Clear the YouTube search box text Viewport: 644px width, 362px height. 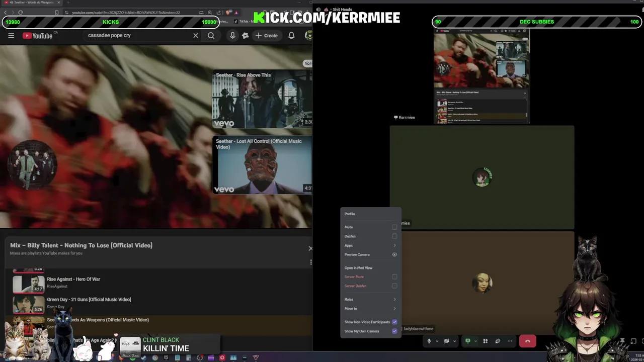[x=196, y=36]
